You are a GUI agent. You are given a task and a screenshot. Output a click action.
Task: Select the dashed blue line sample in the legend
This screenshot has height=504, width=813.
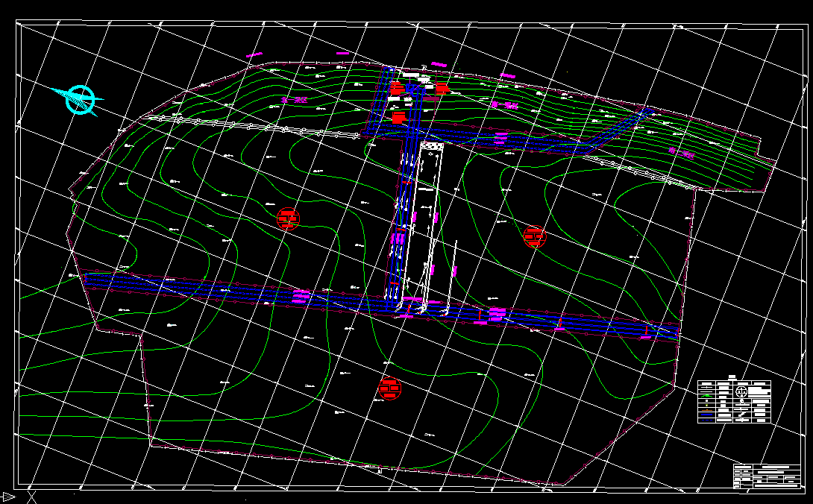[x=706, y=420]
